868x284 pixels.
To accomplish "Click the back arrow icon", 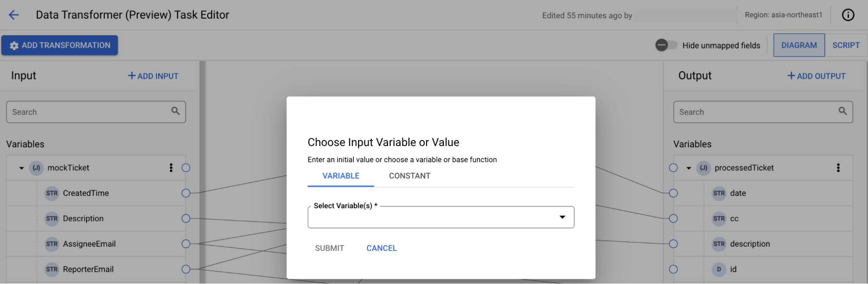I will [x=14, y=15].
